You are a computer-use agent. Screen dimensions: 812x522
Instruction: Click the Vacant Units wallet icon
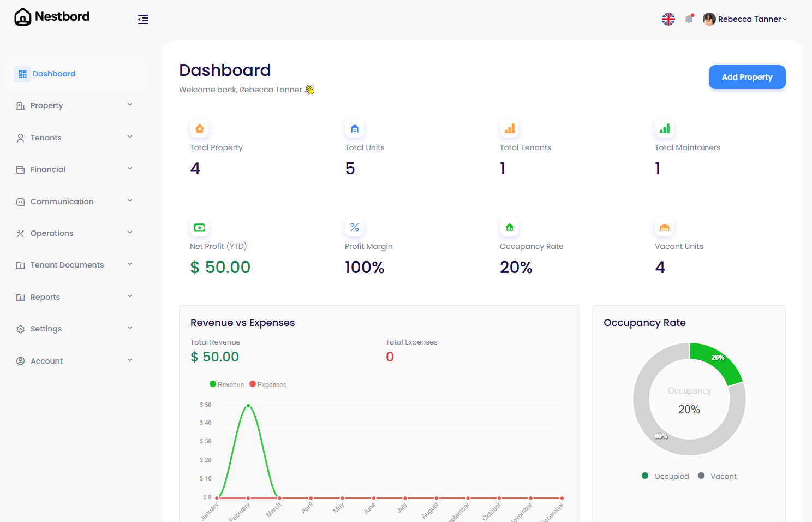[664, 227]
